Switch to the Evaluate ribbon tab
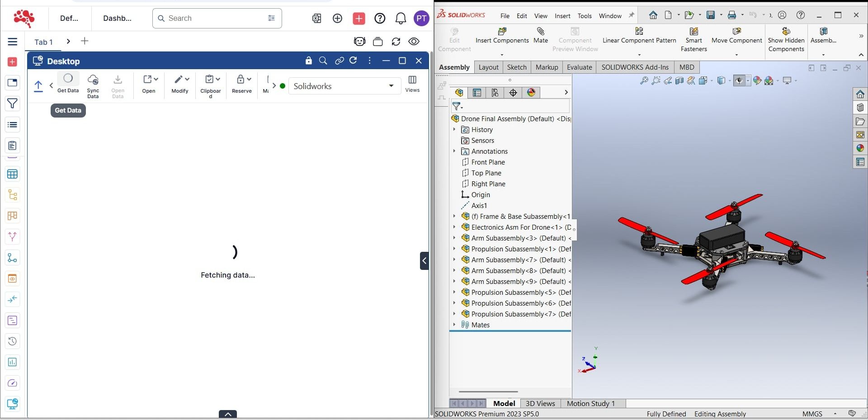 click(x=579, y=67)
